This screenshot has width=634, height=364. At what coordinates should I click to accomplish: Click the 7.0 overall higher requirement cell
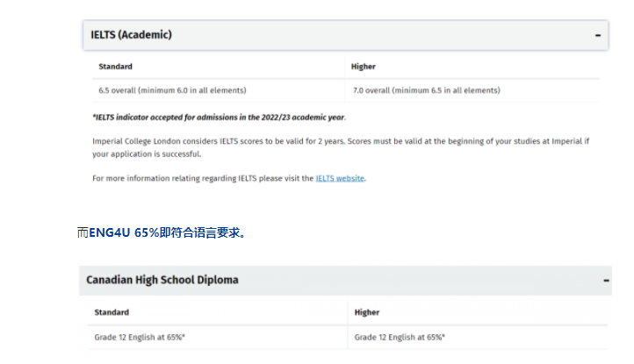click(426, 90)
